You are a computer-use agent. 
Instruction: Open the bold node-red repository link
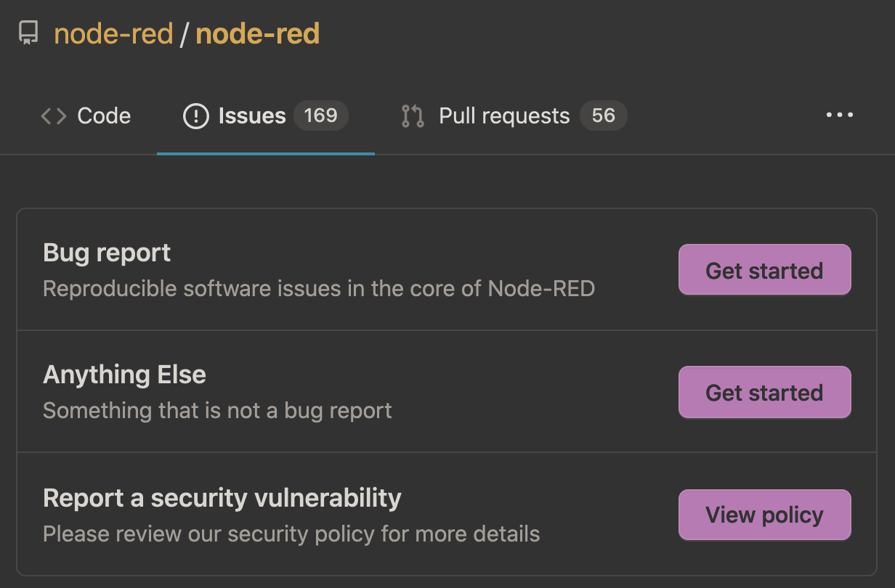[x=257, y=34]
